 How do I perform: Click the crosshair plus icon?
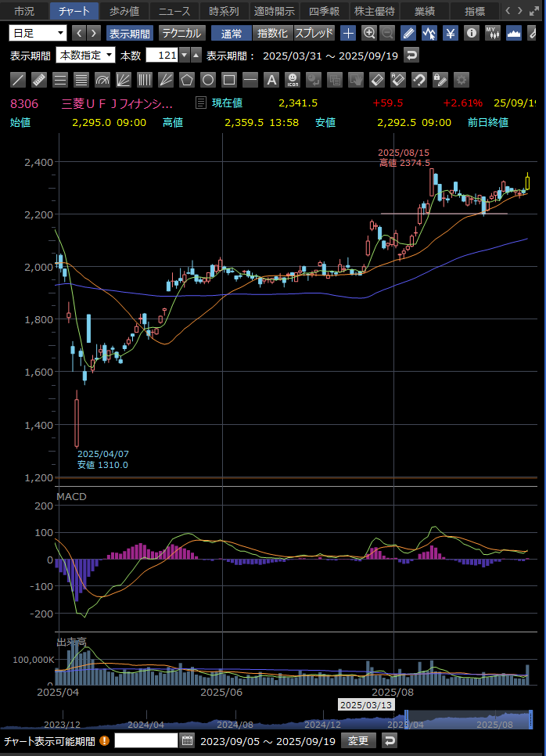349,33
